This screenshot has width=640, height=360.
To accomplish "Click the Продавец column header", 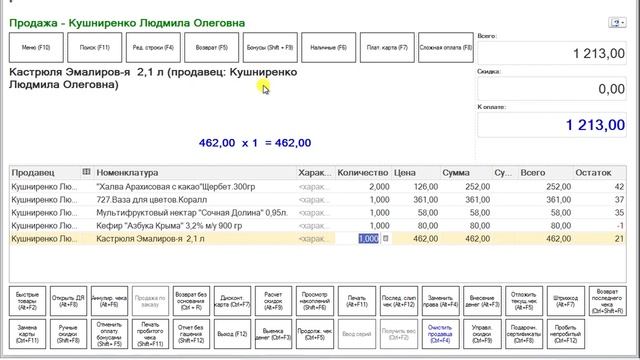I will [x=45, y=172].
